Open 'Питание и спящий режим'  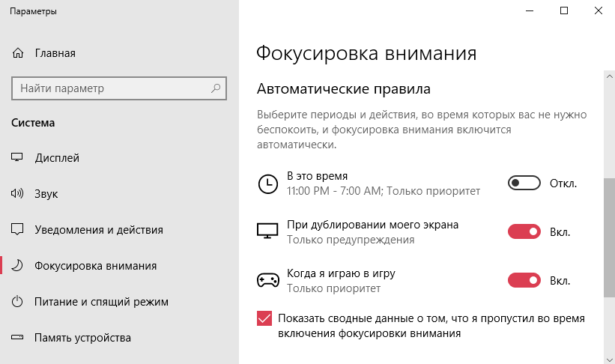pyautogui.click(x=101, y=302)
